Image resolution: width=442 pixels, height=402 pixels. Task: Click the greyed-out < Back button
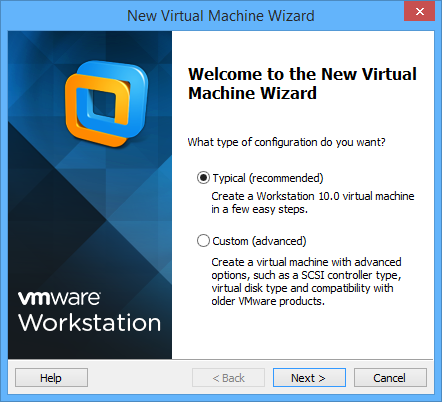point(228,378)
